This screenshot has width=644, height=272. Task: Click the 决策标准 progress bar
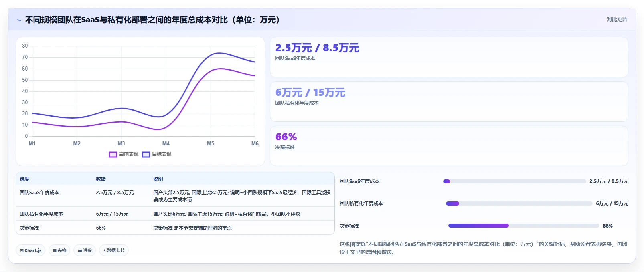click(524, 226)
